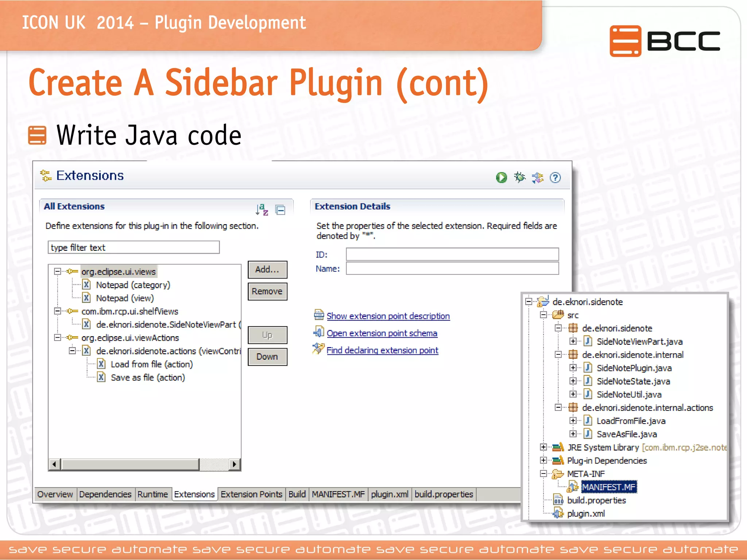This screenshot has height=560, width=747.
Task: Click the Find declaring extension point icon
Action: click(318, 349)
